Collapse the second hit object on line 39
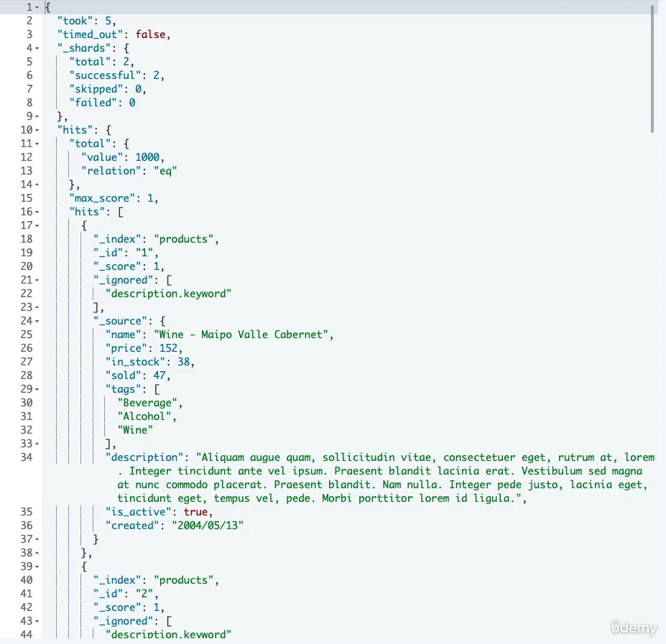This screenshot has height=644, width=666. [37, 566]
